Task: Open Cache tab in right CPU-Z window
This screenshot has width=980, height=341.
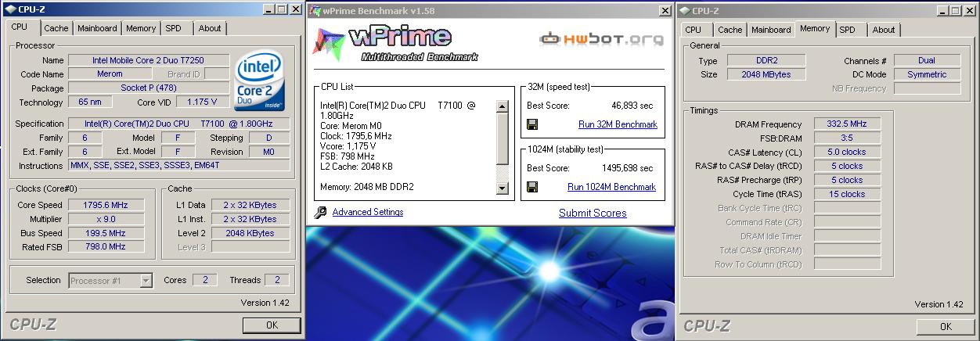Action: (730, 30)
